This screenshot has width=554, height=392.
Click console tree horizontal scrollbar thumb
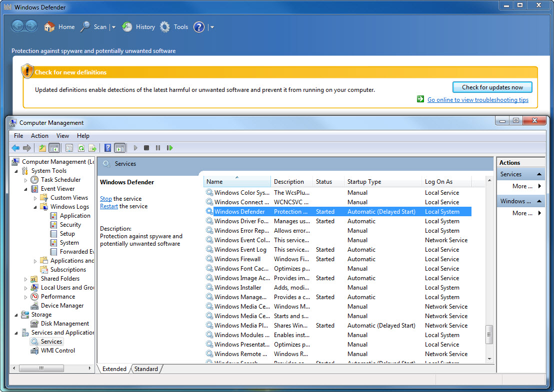point(41,368)
